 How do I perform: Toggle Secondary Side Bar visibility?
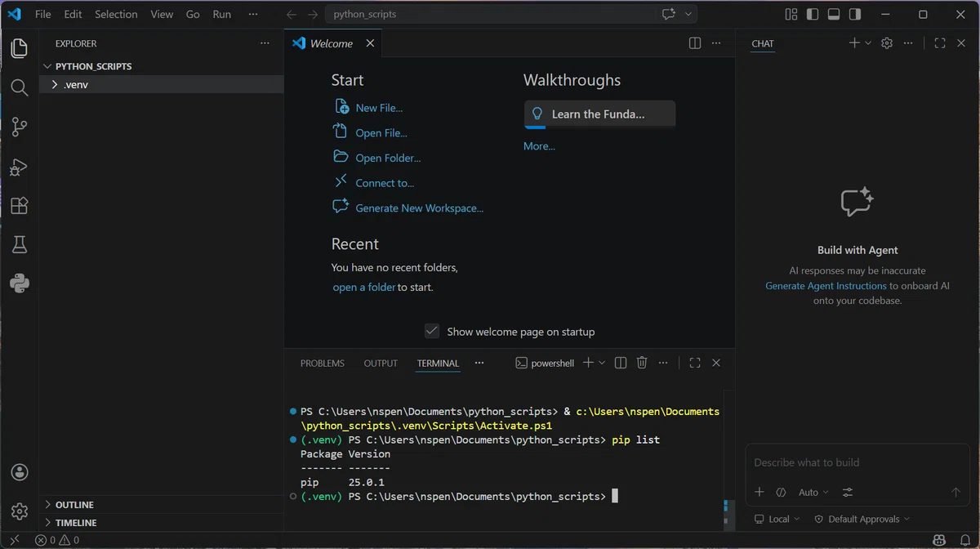[854, 14]
